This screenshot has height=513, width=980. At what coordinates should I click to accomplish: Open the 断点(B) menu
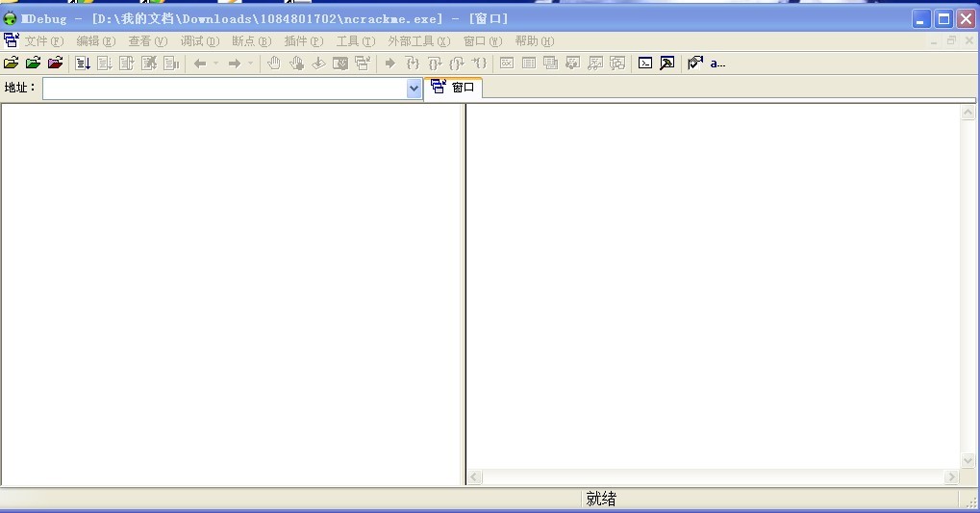pos(251,41)
